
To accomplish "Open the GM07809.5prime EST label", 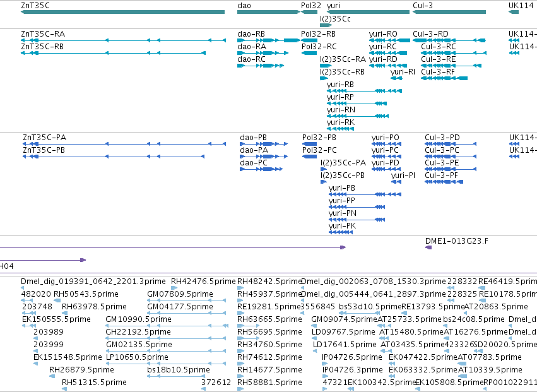I will tap(180, 294).
